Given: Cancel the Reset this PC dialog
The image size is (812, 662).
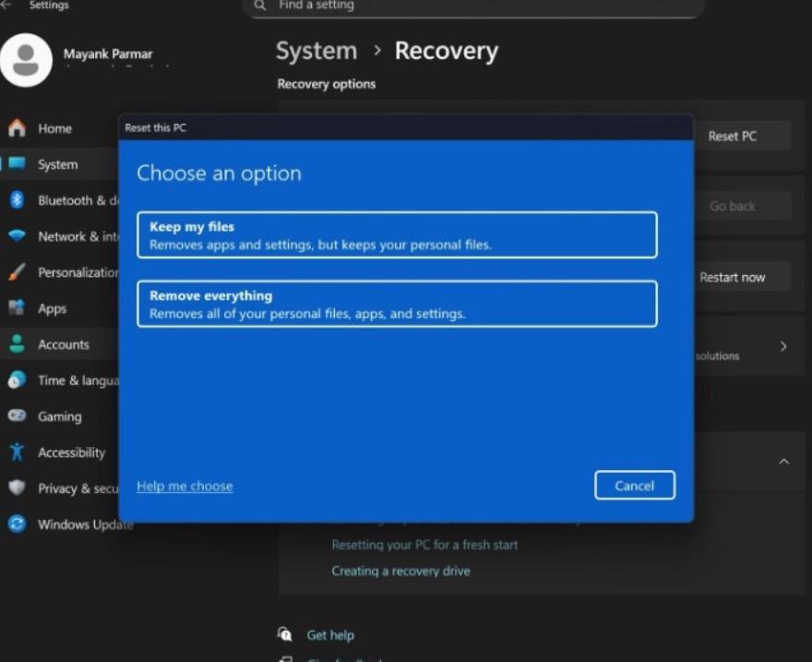Looking at the screenshot, I should coord(634,485).
